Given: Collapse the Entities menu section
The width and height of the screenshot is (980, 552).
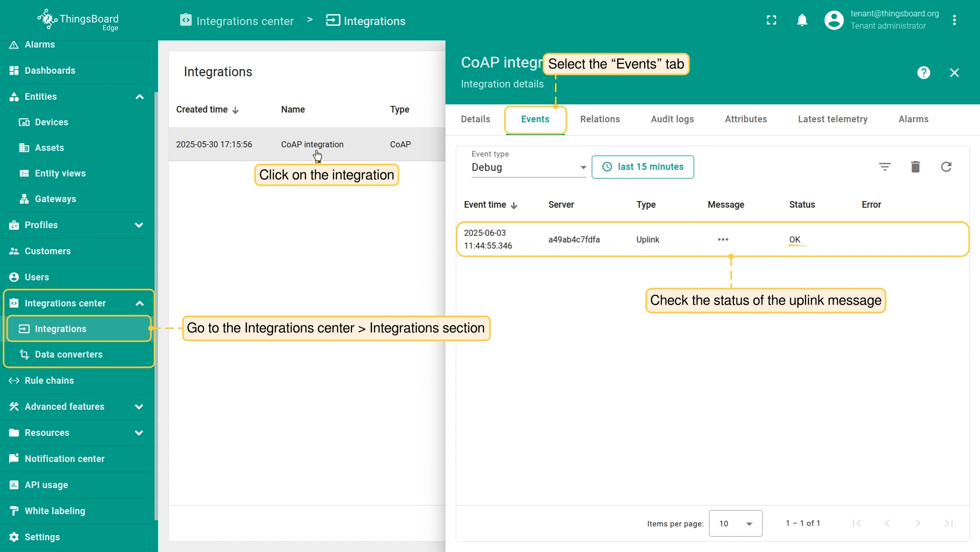Looking at the screenshot, I should point(139,97).
